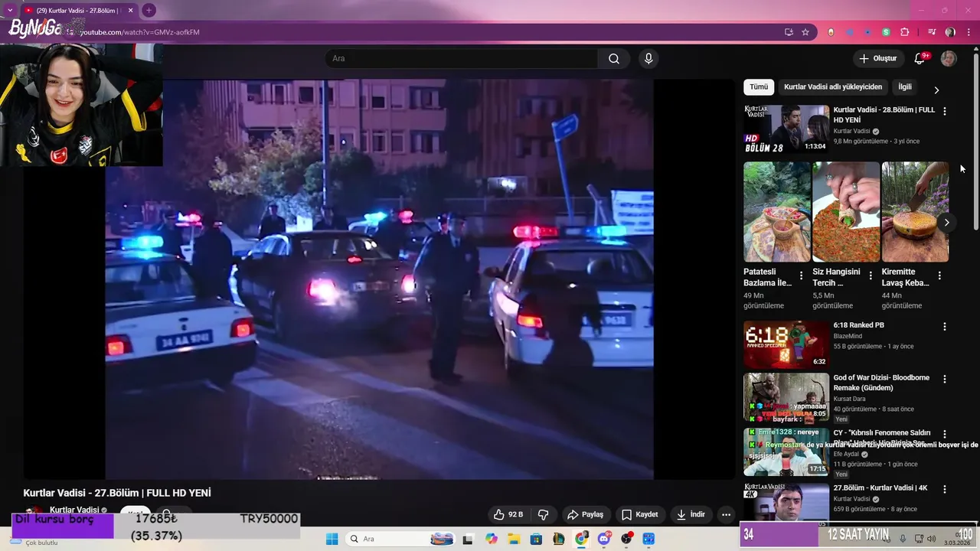
Task: Click the taskbar Ara search box
Action: point(400,539)
